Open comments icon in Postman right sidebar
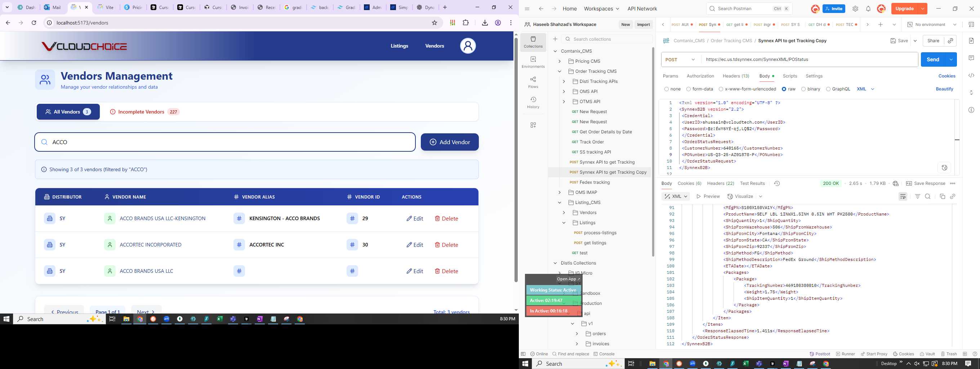The image size is (980, 369). click(x=971, y=58)
